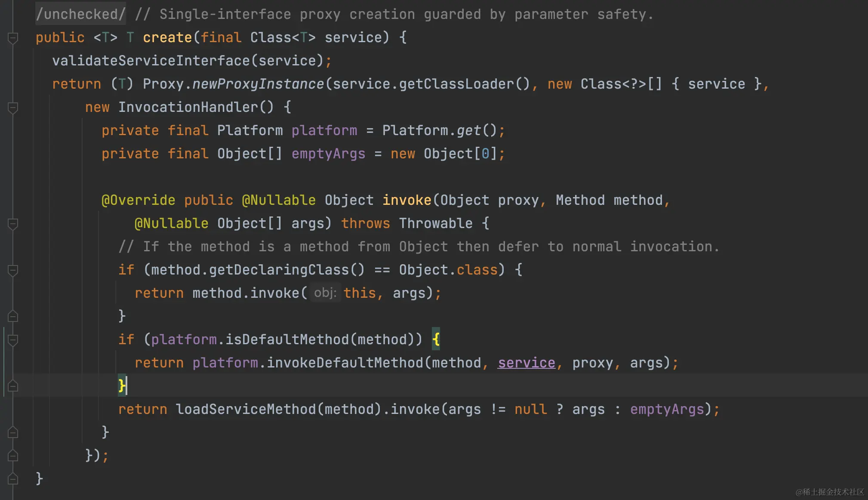Click emptyArgs in the final return statement
This screenshot has height=500, width=868.
point(667,409)
